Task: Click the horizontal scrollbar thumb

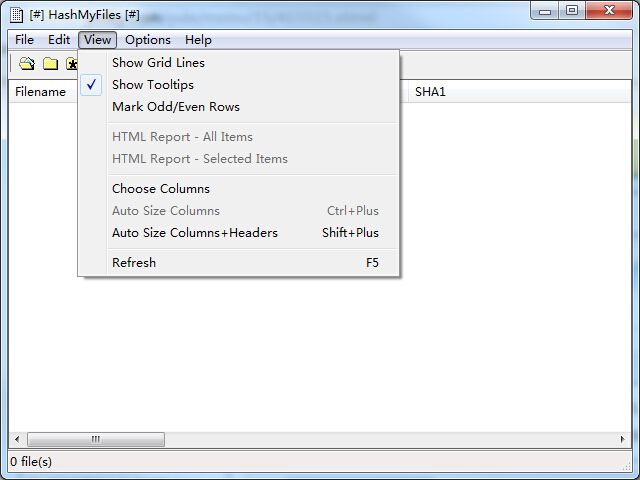Action: (x=96, y=440)
